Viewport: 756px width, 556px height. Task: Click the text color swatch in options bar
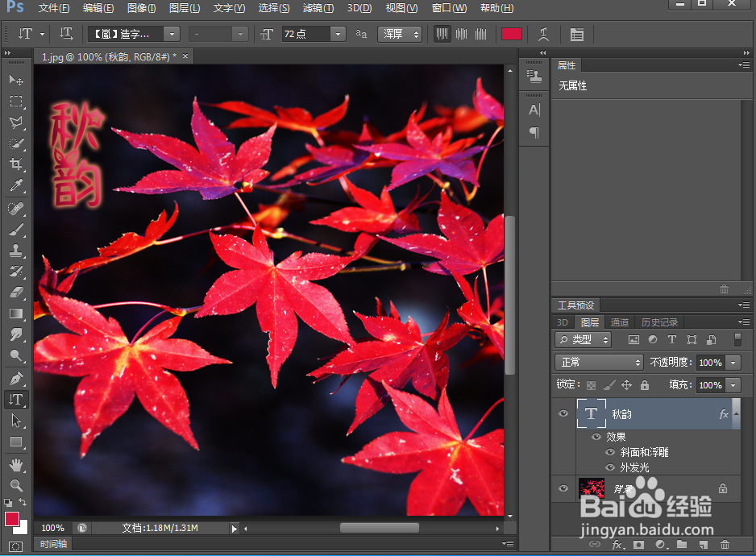coord(512,34)
